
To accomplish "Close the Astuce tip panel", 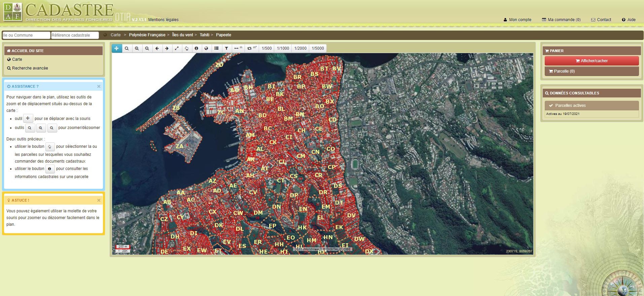I will pyautogui.click(x=99, y=200).
